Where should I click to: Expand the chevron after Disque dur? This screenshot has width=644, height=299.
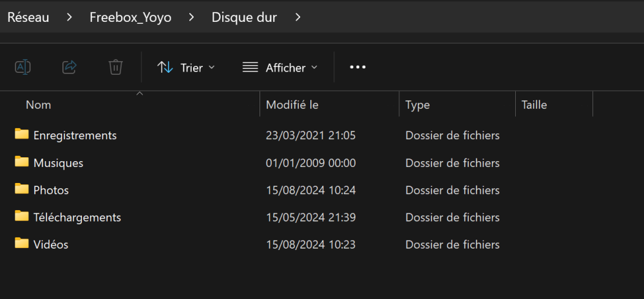pos(298,17)
